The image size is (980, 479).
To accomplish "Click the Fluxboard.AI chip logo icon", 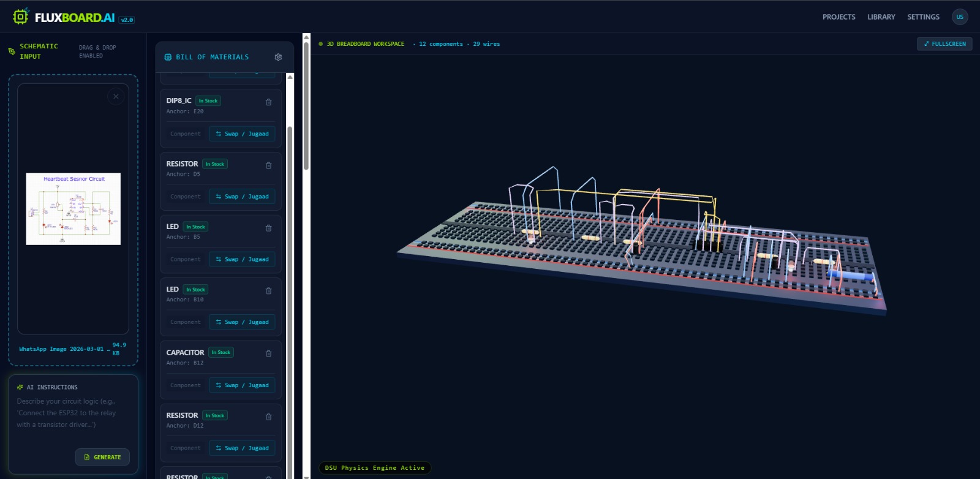I will (x=21, y=17).
